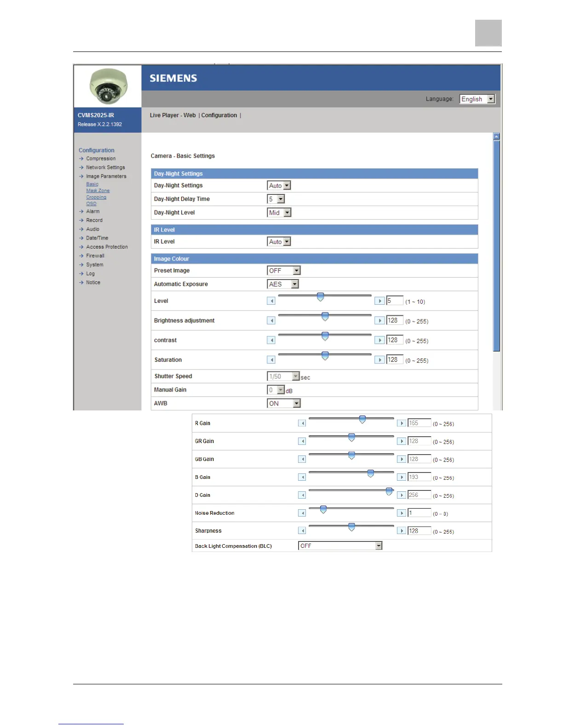The height and width of the screenshot is (728, 563).
Task: Open the IR Level dropdown
Action: click(279, 242)
